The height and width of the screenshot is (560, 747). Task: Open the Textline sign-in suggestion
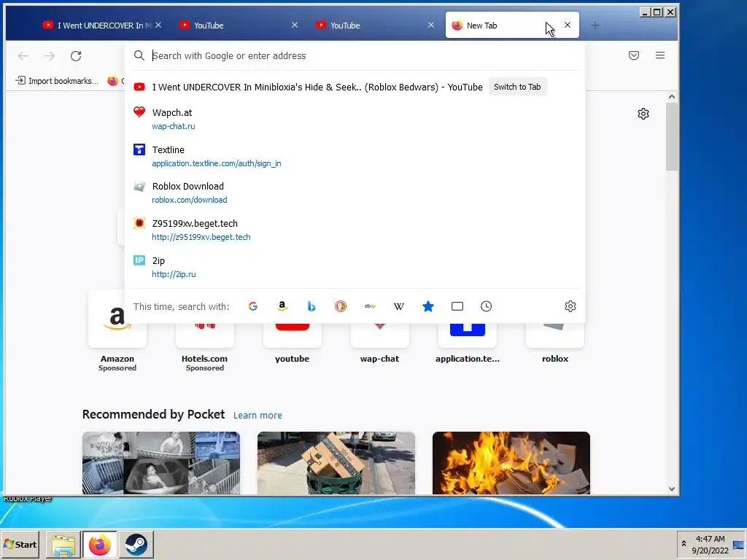coord(355,156)
